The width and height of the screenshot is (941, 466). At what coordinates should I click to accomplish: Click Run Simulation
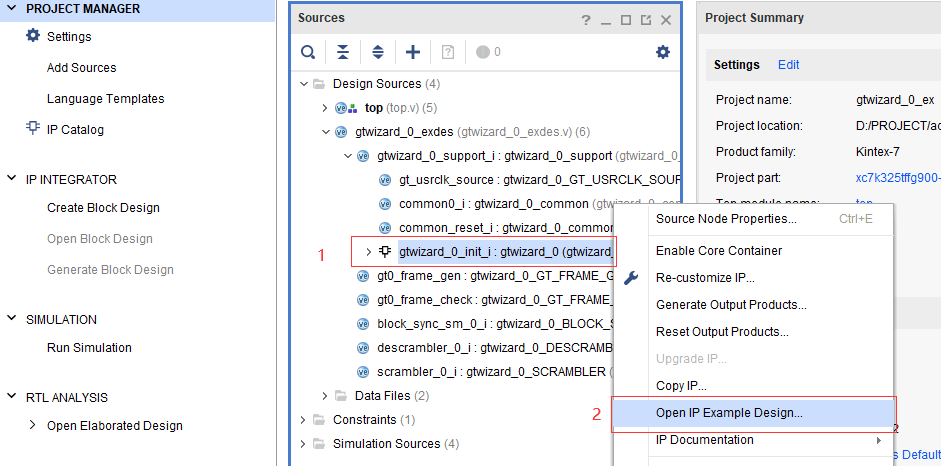89,348
